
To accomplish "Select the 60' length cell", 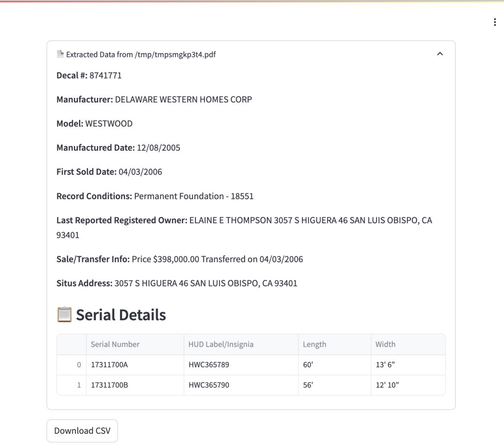I will tap(308, 365).
